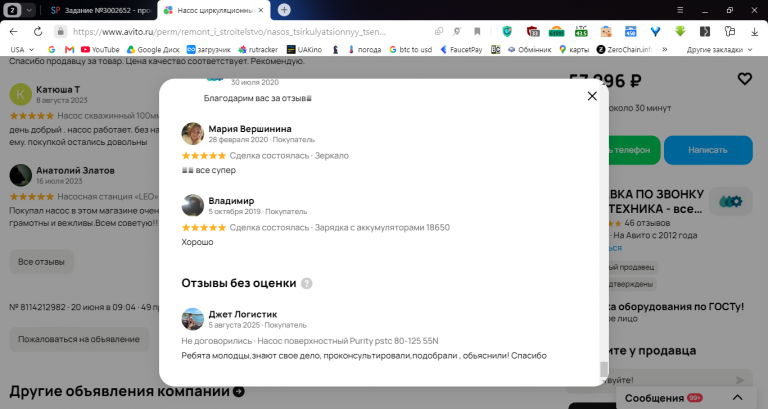768x409 pixels.
Task: Open the green shield extension icon
Action: point(507,31)
